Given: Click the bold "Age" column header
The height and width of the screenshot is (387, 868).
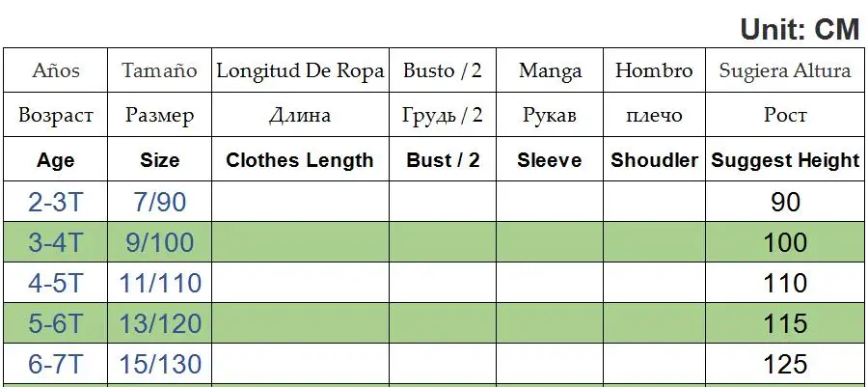Looking at the screenshot, I should 56,160.
